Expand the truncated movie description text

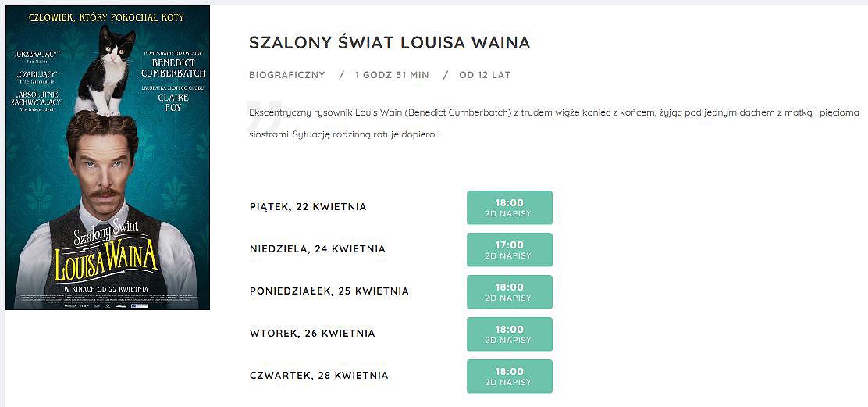tap(554, 123)
